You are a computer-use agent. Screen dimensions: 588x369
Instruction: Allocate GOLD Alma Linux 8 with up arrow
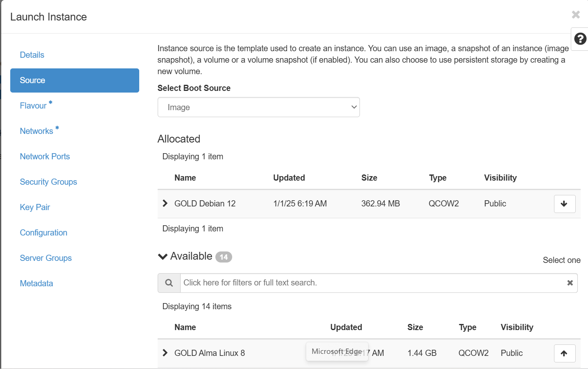pos(564,353)
